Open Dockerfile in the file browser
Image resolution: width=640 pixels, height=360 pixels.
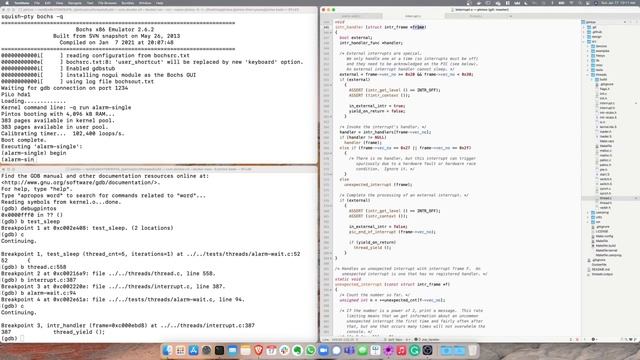(x=599, y=264)
